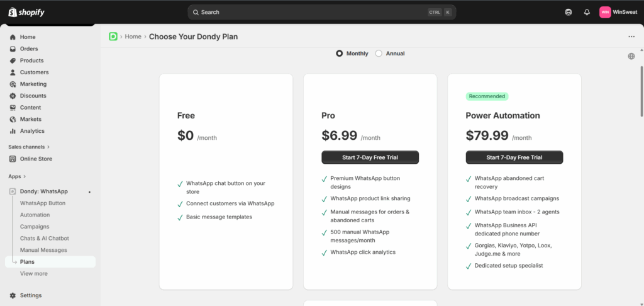The width and height of the screenshot is (644, 306).
Task: Start 7-Day Free Trial for Pro
Action: click(370, 157)
